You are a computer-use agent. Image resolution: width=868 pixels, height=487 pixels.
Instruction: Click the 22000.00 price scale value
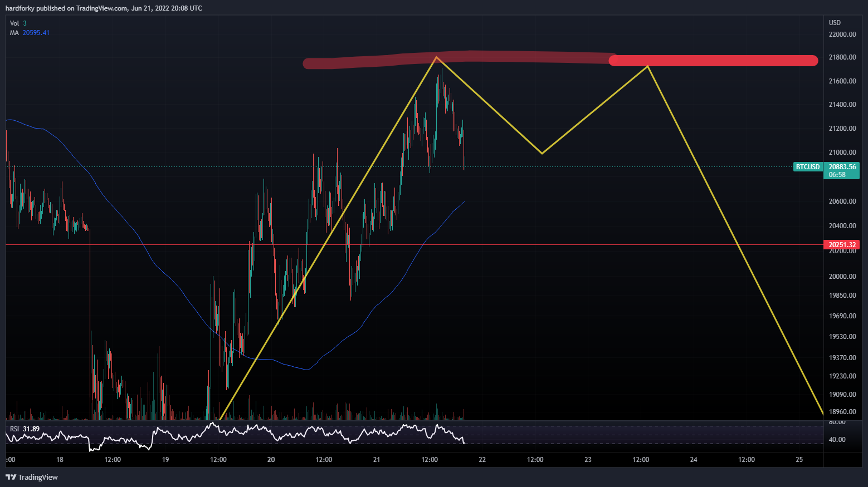842,35
